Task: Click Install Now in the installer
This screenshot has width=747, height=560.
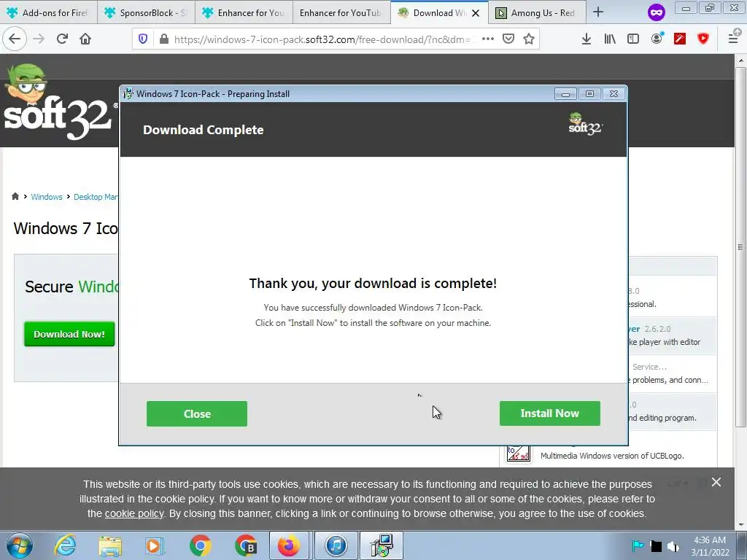Action: tap(550, 413)
